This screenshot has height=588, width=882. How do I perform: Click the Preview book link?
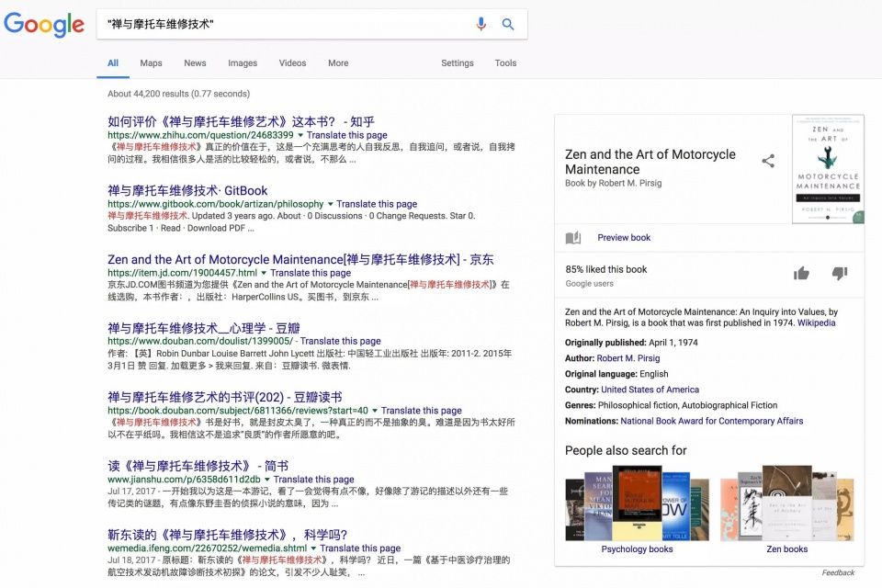pyautogui.click(x=624, y=237)
